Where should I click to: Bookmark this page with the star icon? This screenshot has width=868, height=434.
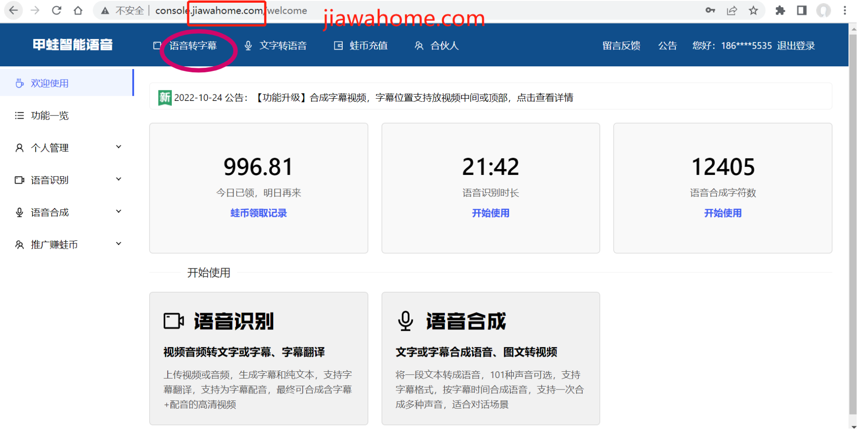coord(753,10)
